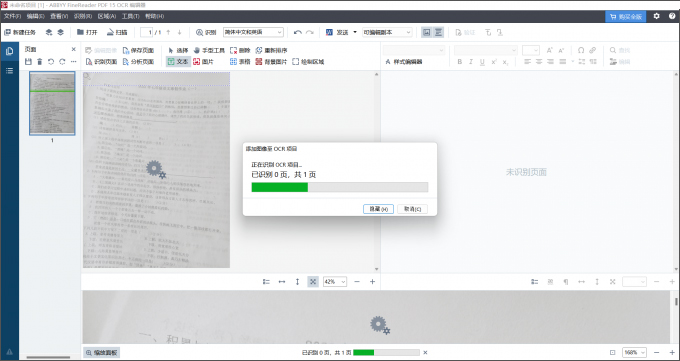This screenshot has width=680, height=361.
Task: Open the 可编辑副本 document layout dropdown
Action: point(387,33)
